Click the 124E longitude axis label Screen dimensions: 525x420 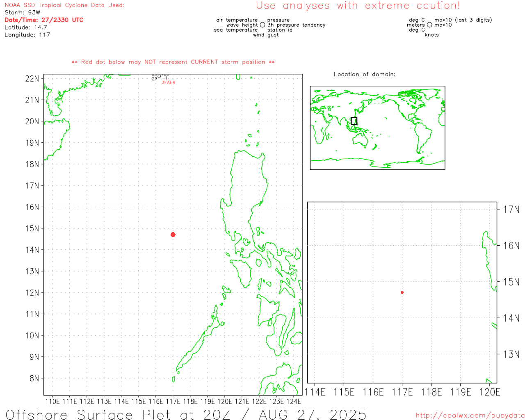coord(294,401)
